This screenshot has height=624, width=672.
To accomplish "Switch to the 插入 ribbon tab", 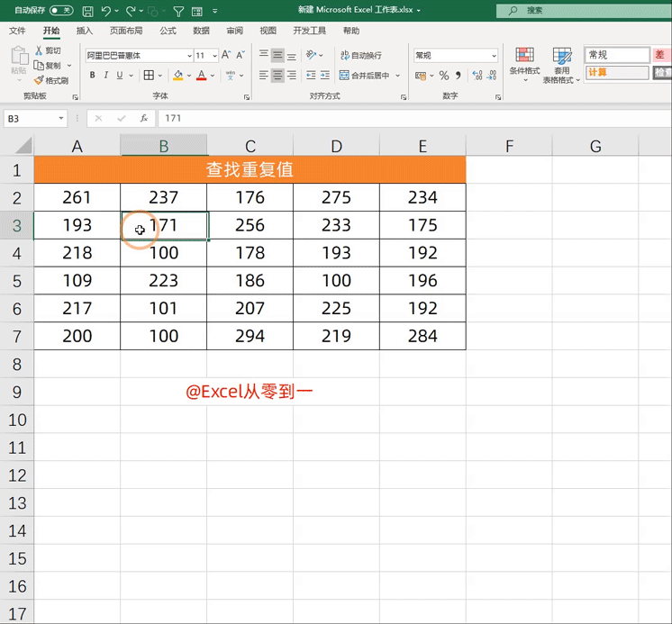I will pyautogui.click(x=84, y=31).
